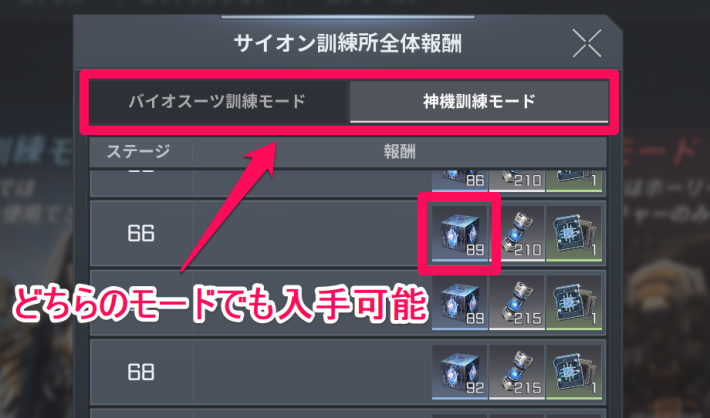Select the stage 66 row number
Screen dimensions: 710x418
[141, 234]
